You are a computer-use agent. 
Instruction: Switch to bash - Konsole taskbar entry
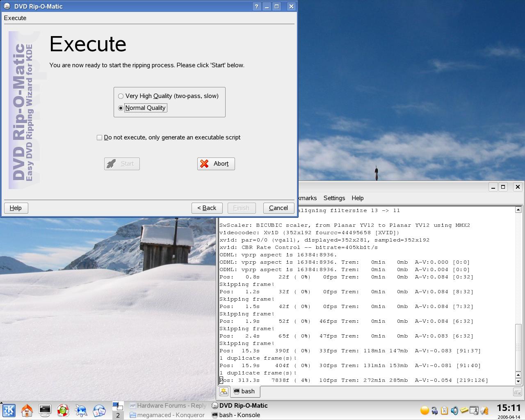[236, 415]
